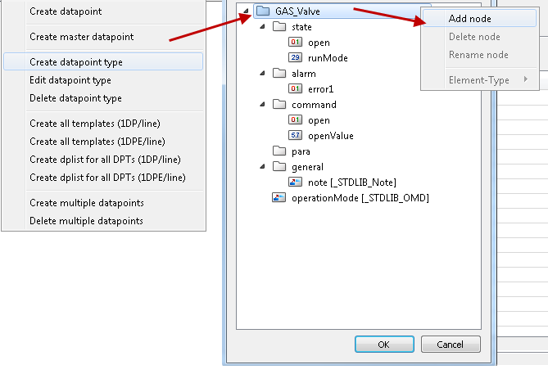Collapse the general folder node
The width and height of the screenshot is (548, 392).
tap(262, 167)
